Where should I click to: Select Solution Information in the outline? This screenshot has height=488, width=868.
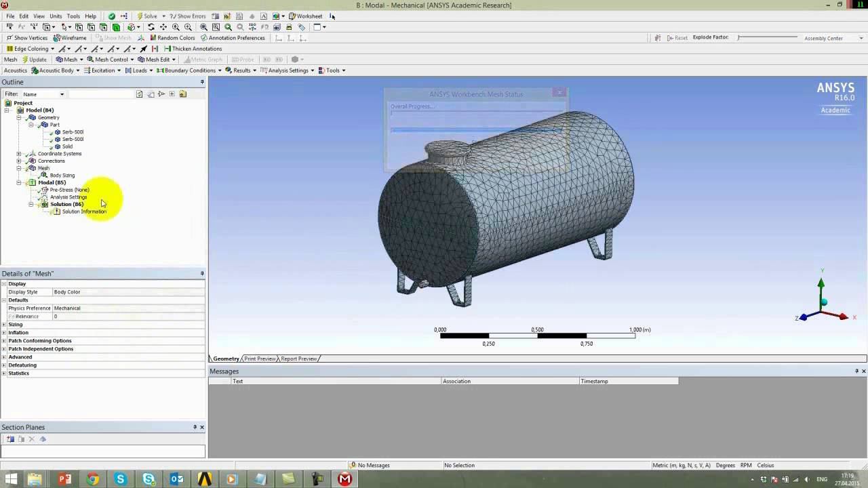[x=84, y=211]
